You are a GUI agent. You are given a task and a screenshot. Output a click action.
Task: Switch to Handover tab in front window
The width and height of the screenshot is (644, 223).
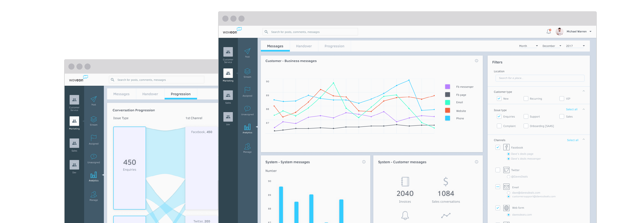(304, 46)
